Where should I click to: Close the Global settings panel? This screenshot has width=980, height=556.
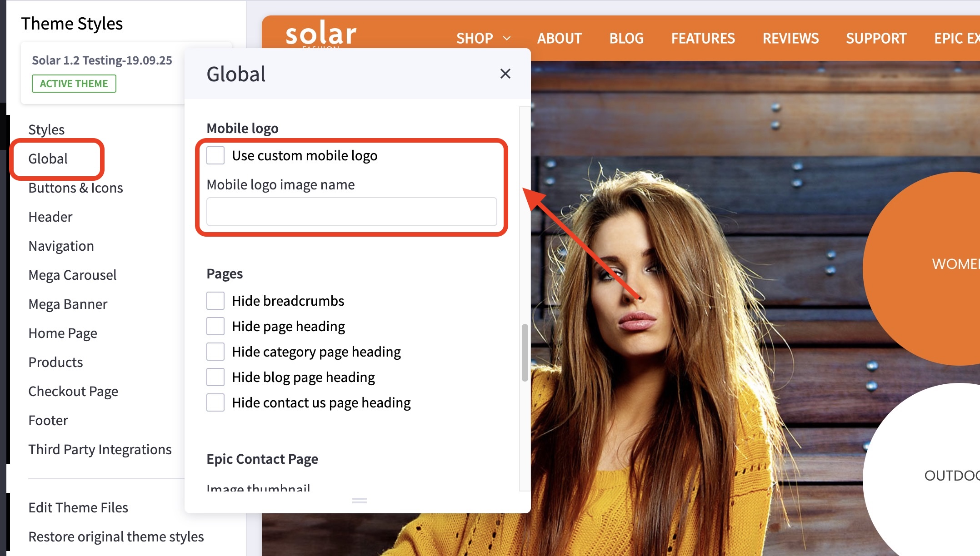pos(505,74)
